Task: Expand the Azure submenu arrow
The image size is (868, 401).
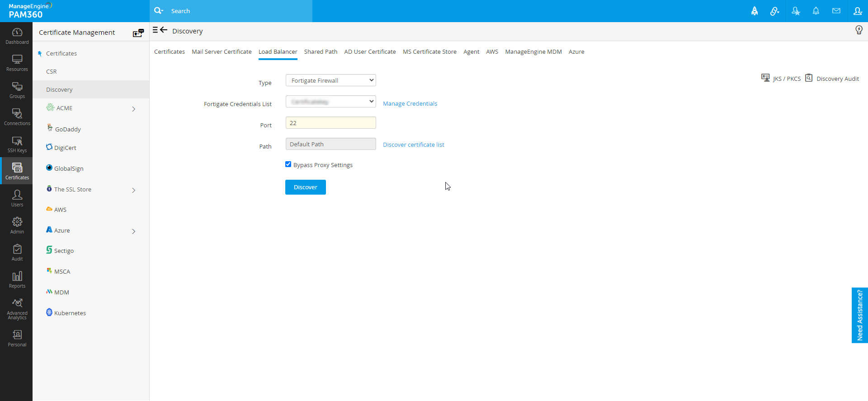Action: click(x=133, y=231)
